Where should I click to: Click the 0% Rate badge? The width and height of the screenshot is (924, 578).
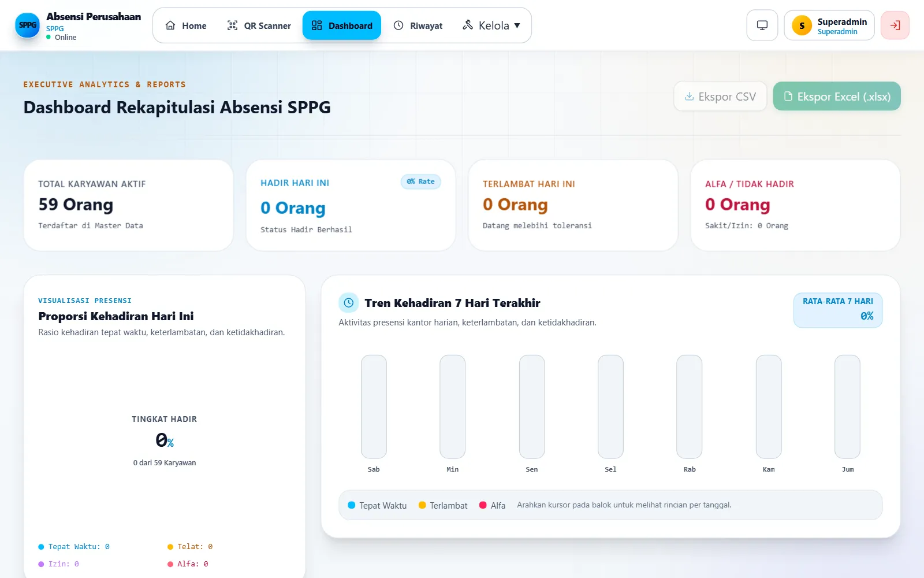[x=421, y=181]
